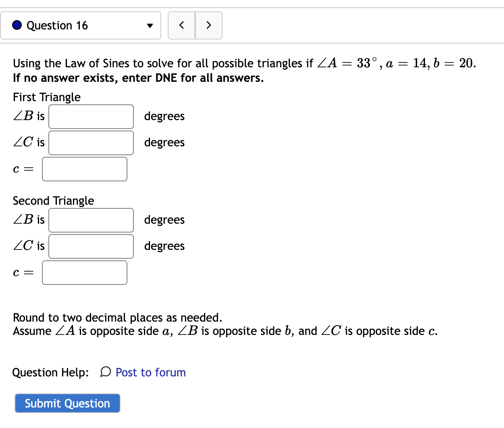Click the angle C field under Second Triangle

click(x=91, y=246)
